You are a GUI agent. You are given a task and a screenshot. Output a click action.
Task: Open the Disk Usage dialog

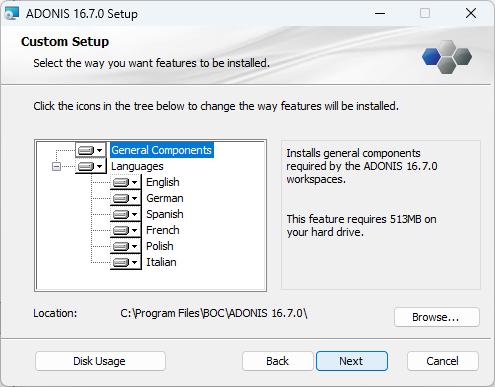pyautogui.click(x=100, y=361)
